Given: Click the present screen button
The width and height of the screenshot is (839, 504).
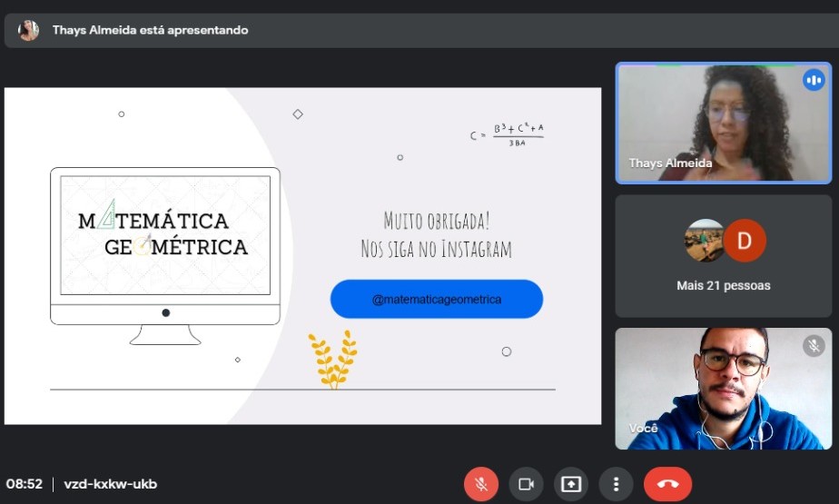Looking at the screenshot, I should tap(571, 484).
